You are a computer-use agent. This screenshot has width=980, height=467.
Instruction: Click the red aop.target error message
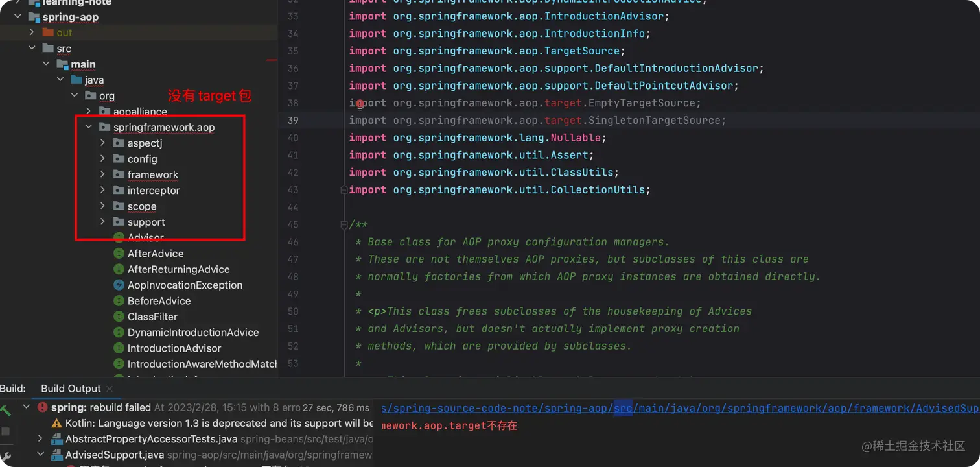point(449,426)
